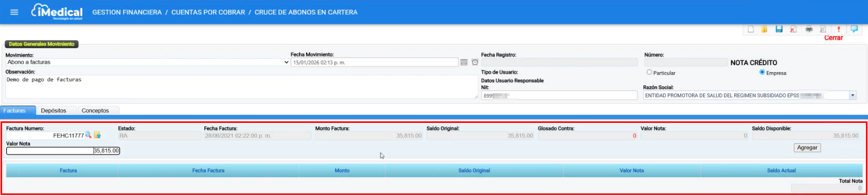The image size is (868, 196).
Task: Click the delete document red X icon
Action: pos(793,30)
